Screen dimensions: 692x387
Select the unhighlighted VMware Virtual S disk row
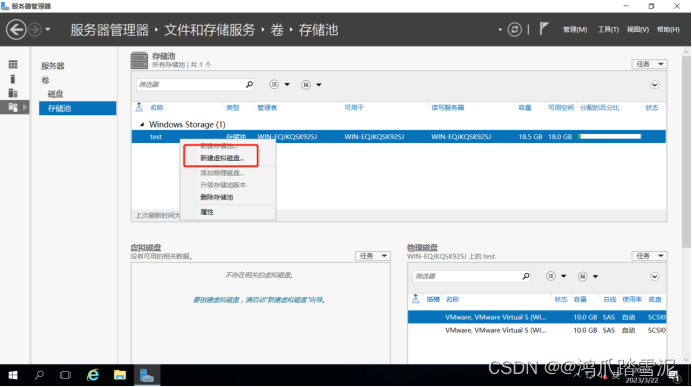point(537,331)
